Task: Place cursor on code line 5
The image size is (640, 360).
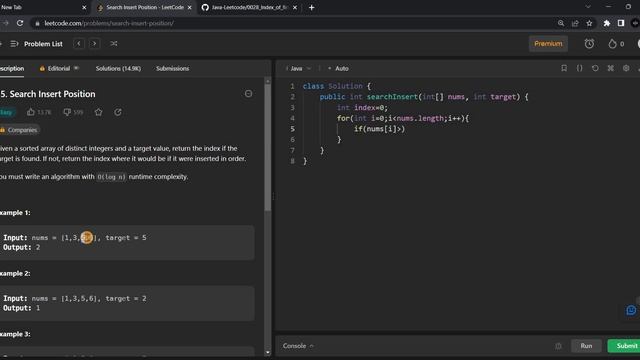Action: tap(380, 129)
